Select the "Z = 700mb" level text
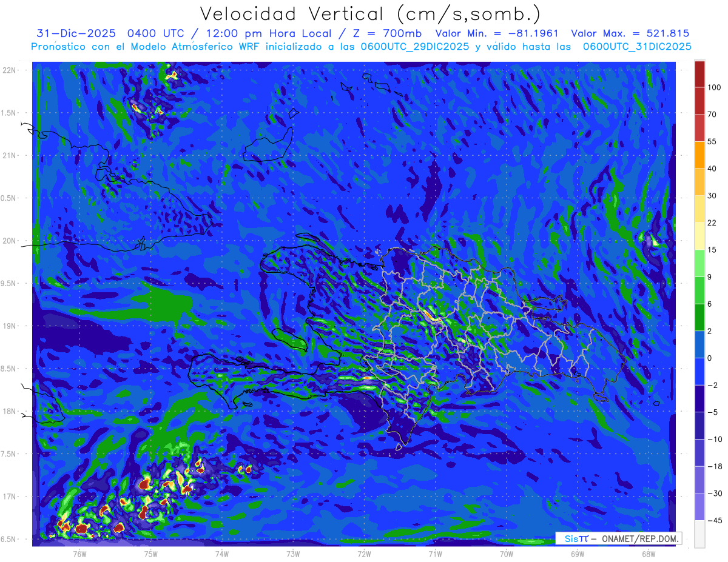The image size is (728, 562). [x=387, y=33]
